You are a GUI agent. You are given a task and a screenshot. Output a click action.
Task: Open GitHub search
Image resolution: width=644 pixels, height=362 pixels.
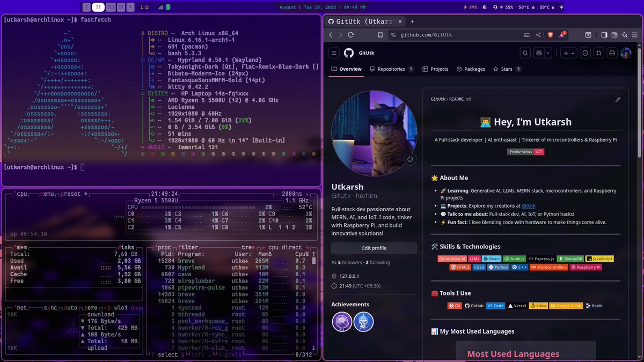[x=525, y=53]
